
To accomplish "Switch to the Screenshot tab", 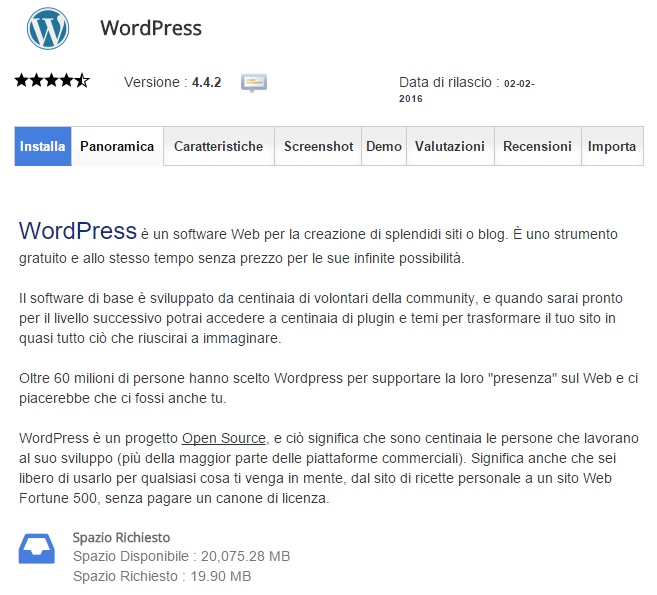I will coord(318,146).
